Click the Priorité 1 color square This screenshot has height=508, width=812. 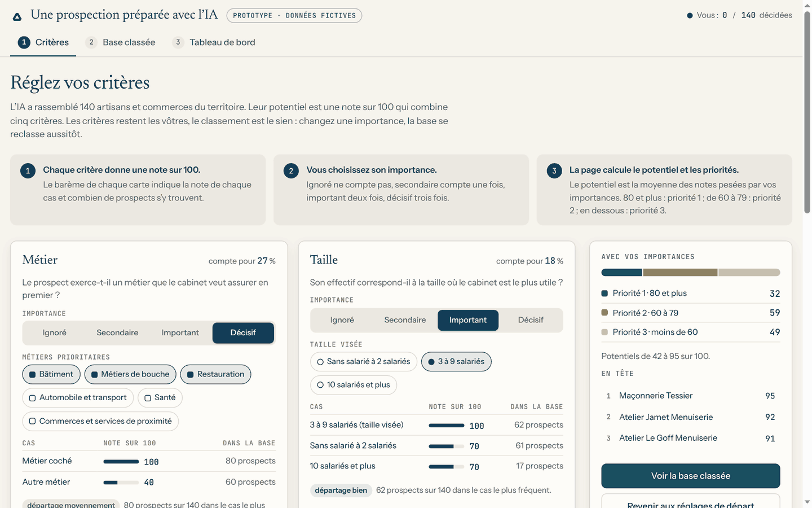[x=604, y=294]
